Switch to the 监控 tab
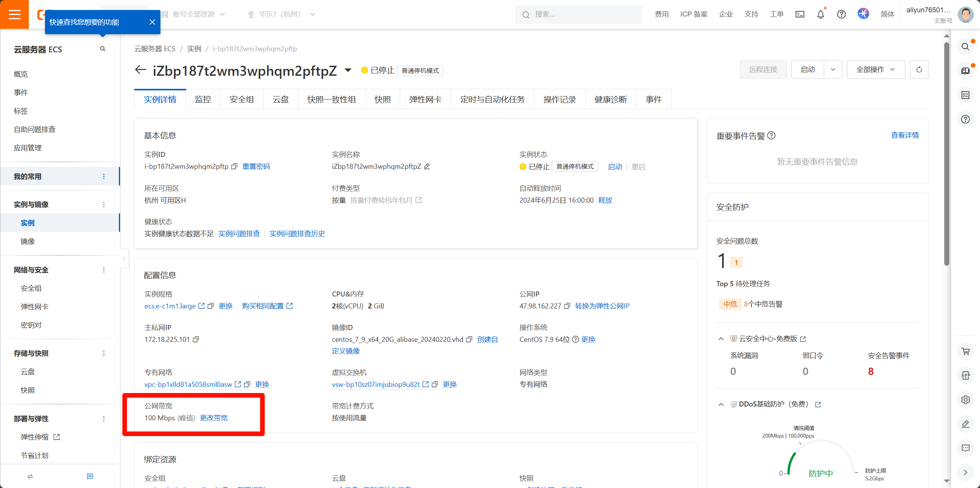This screenshot has height=488, width=980. click(203, 100)
